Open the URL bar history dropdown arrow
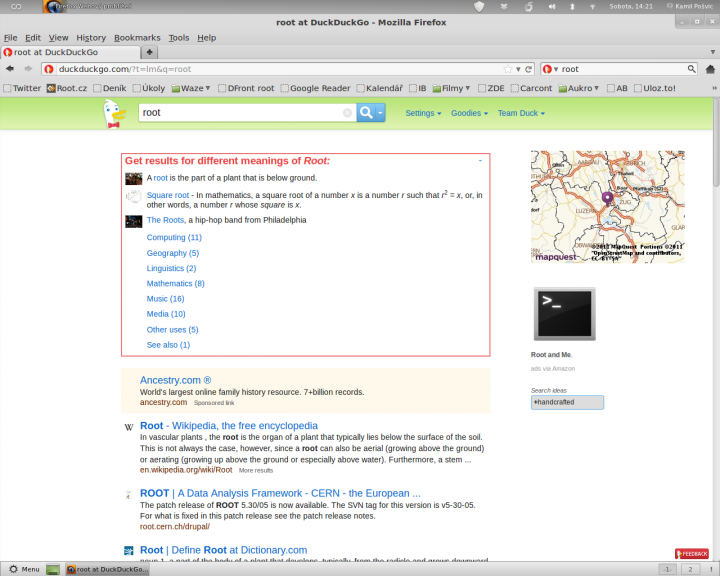The image size is (720, 576). point(518,69)
